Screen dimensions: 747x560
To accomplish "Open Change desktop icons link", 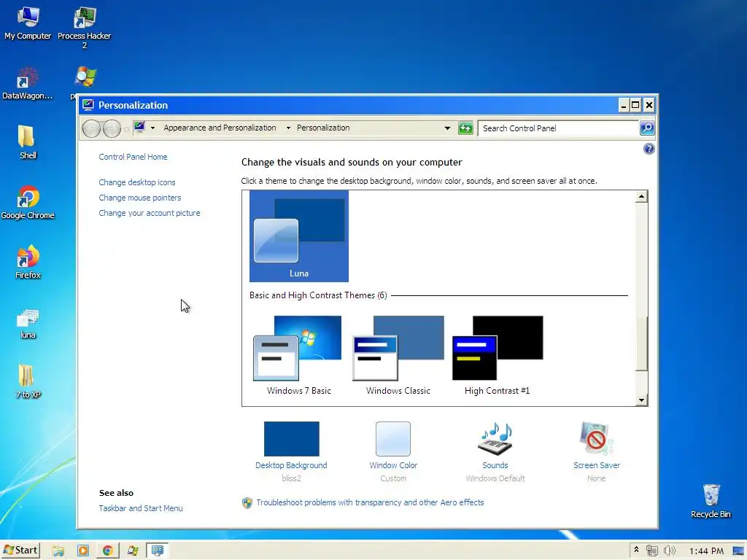I will coord(137,182).
